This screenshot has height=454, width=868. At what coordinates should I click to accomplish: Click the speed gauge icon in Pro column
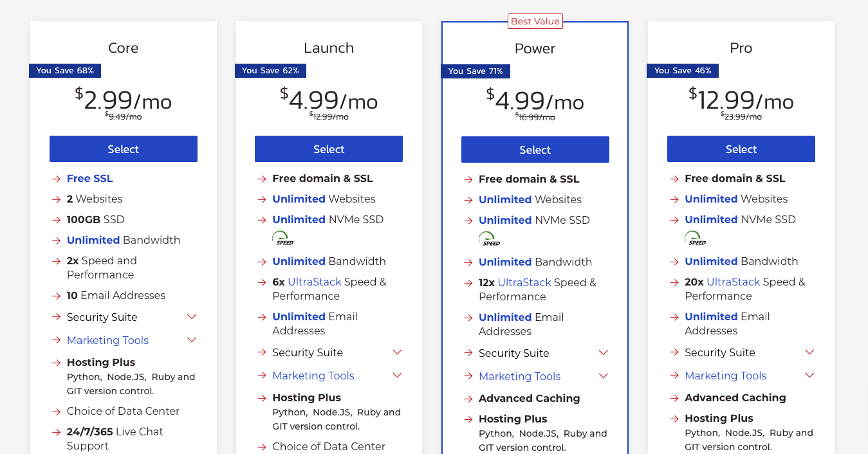694,237
